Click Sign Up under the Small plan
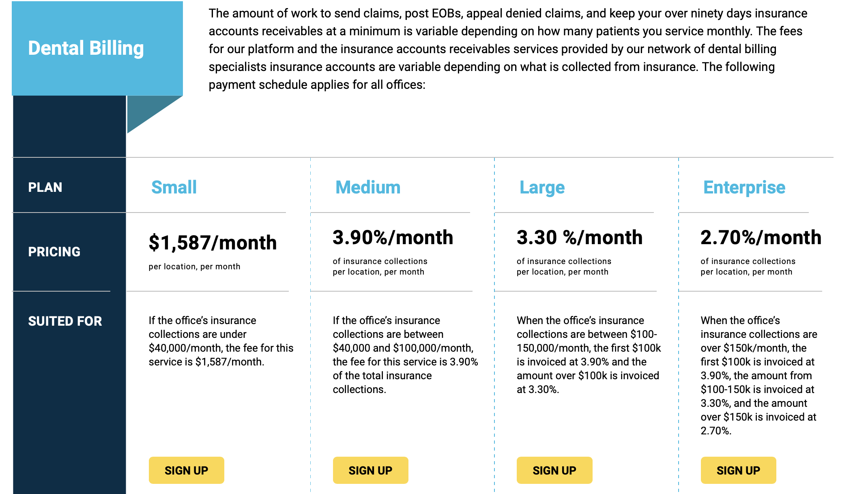The width and height of the screenshot is (868, 494). click(x=186, y=470)
